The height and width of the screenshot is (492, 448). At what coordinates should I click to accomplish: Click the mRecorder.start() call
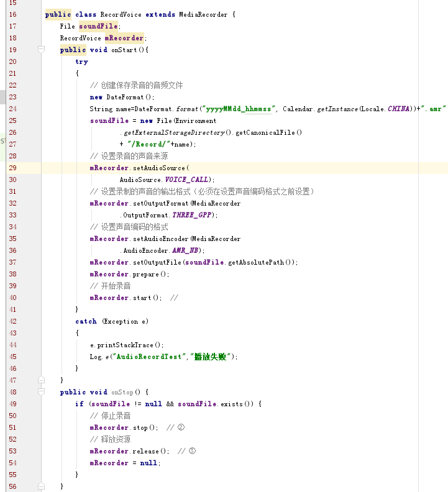click(x=126, y=298)
